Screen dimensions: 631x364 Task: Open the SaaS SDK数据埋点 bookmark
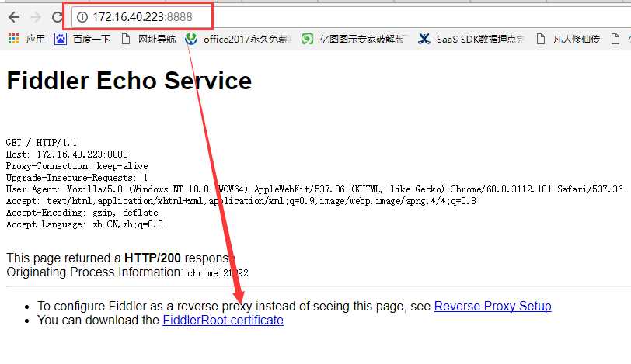(x=480, y=39)
